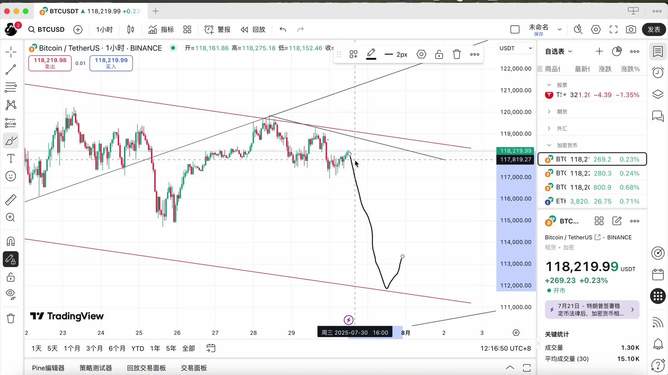Open the line color pencil swatch
The image size is (668, 375).
point(371,54)
